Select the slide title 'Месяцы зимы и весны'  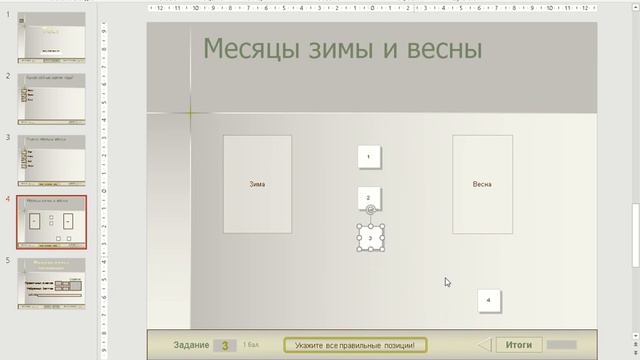click(x=343, y=49)
